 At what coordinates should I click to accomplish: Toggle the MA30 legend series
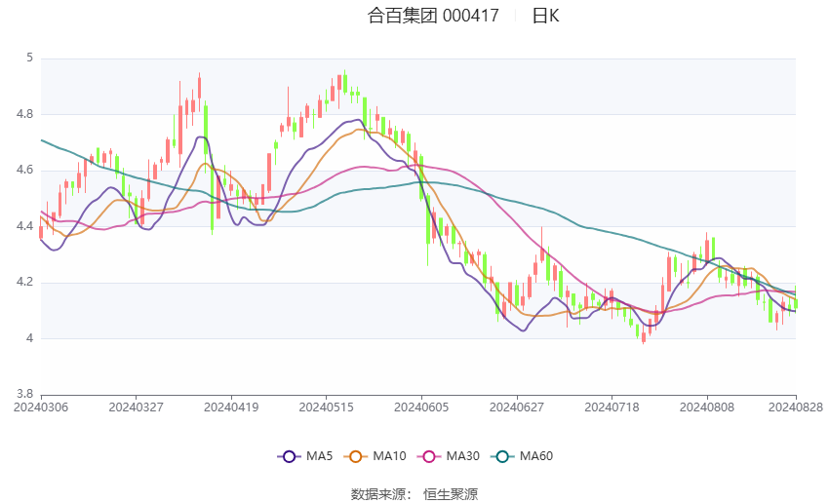449,456
